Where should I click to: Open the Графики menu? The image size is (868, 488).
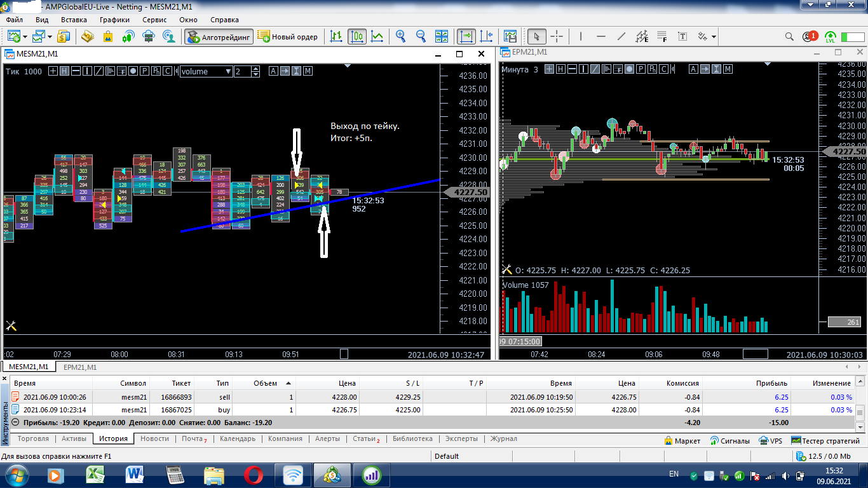pos(114,20)
